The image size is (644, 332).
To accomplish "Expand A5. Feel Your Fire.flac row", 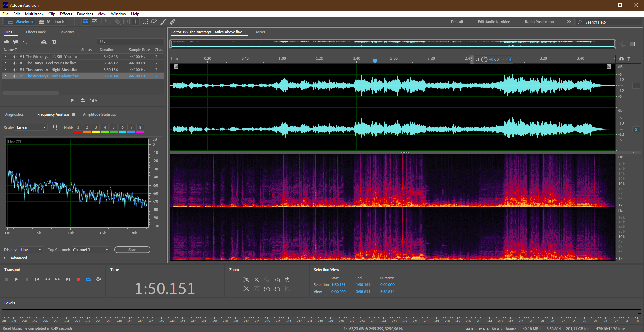I will pos(5,63).
